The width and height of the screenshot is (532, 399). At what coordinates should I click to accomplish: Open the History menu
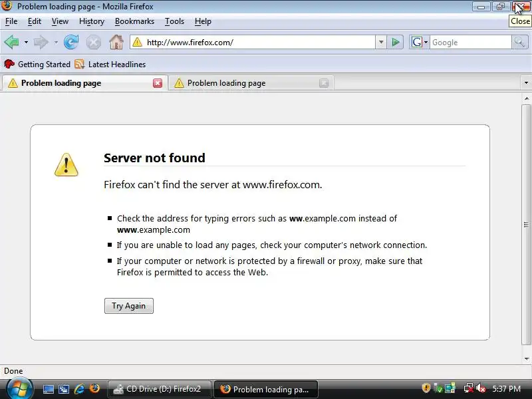point(92,21)
